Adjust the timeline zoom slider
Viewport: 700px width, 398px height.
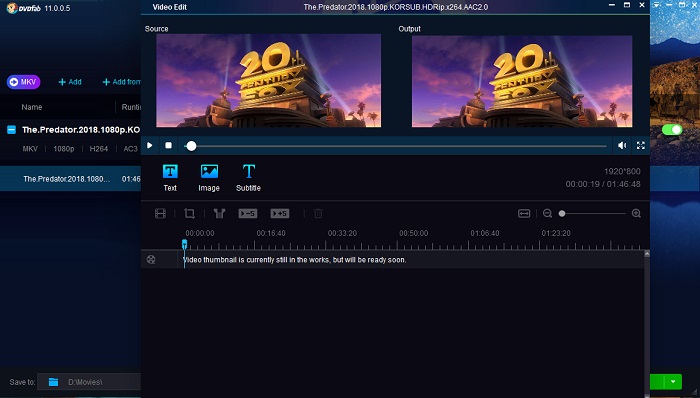coord(562,214)
